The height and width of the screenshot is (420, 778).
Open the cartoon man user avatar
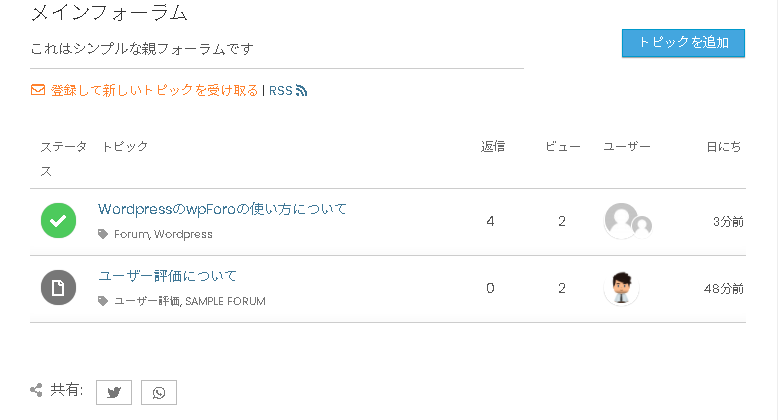click(621, 288)
